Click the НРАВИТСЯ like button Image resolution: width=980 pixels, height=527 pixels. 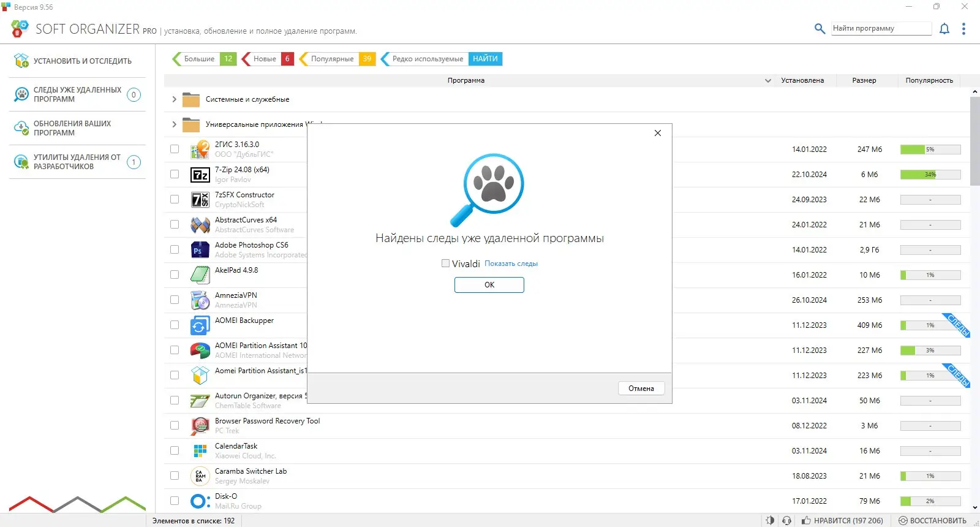pos(842,520)
